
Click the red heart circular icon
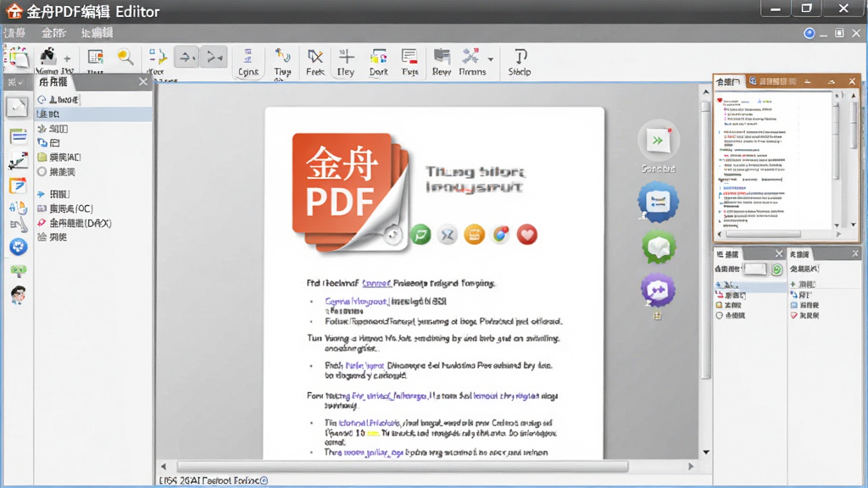click(527, 235)
